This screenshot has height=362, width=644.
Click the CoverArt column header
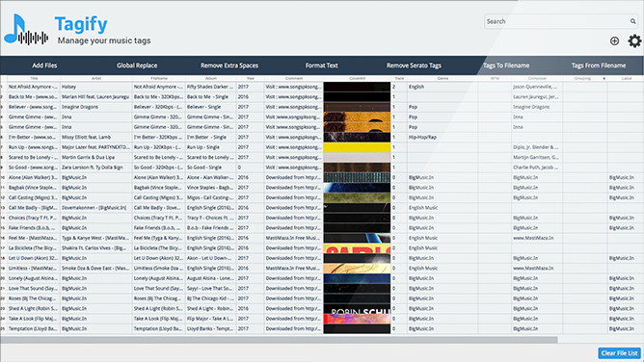tap(357, 78)
